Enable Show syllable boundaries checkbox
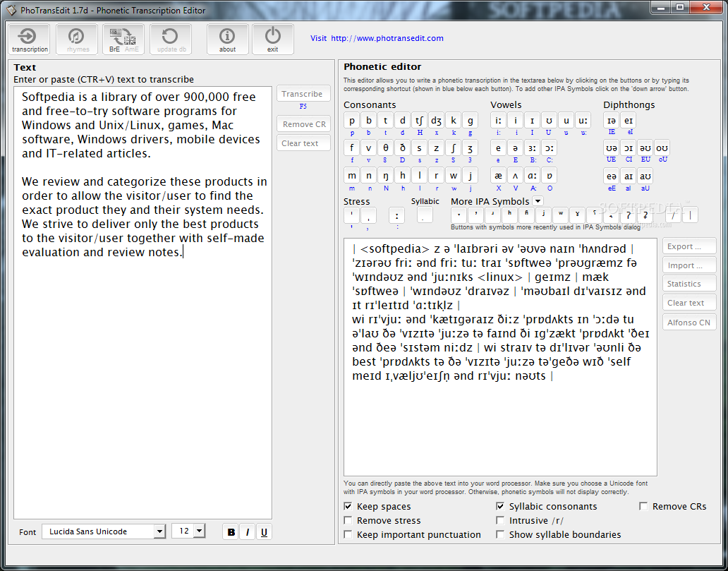The height and width of the screenshot is (571, 728). click(x=500, y=535)
